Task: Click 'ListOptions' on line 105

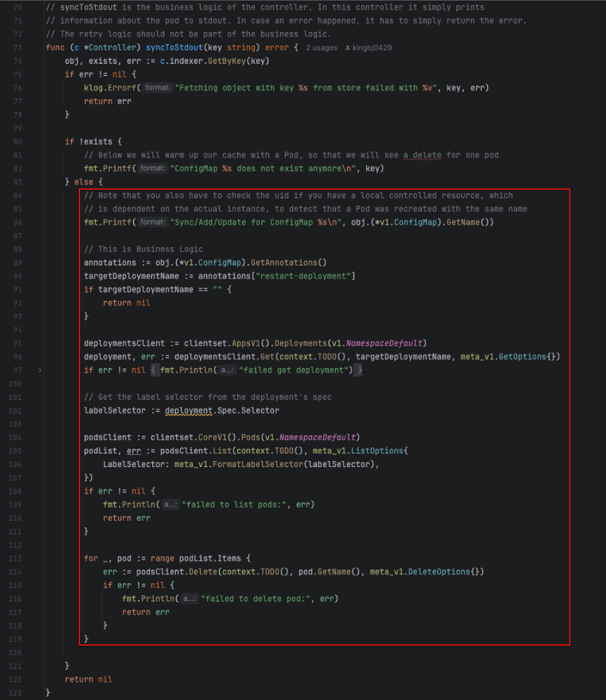Action: click(x=377, y=451)
